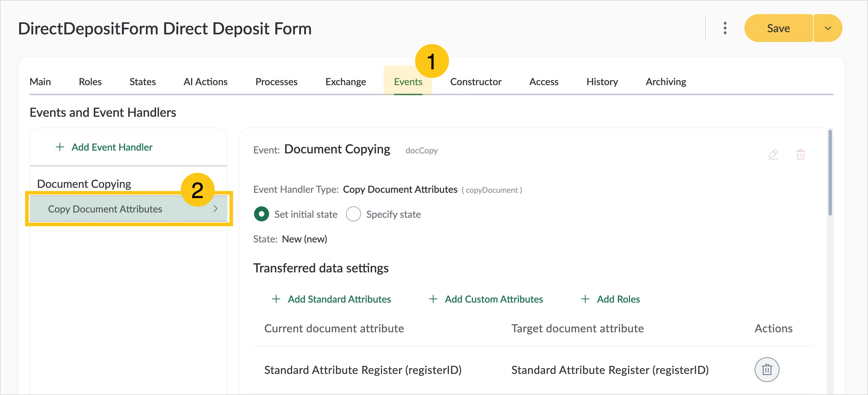This screenshot has height=395, width=868.
Task: Switch to the Constructor tab
Action: [x=475, y=82]
